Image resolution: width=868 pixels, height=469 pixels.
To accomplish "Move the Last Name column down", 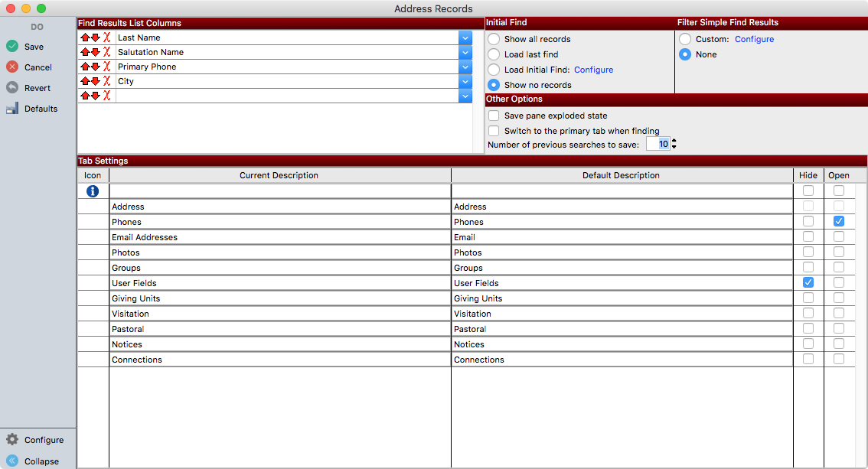I will (x=95, y=37).
